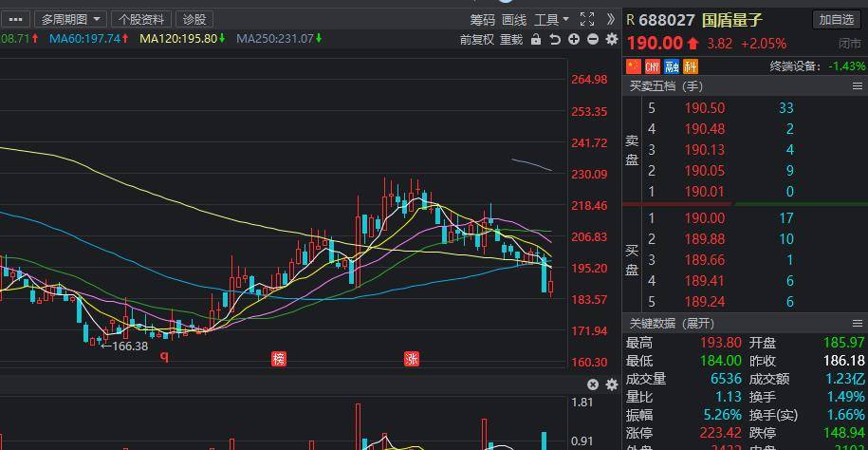
Task: Click the current price 190.00
Action: point(655,44)
